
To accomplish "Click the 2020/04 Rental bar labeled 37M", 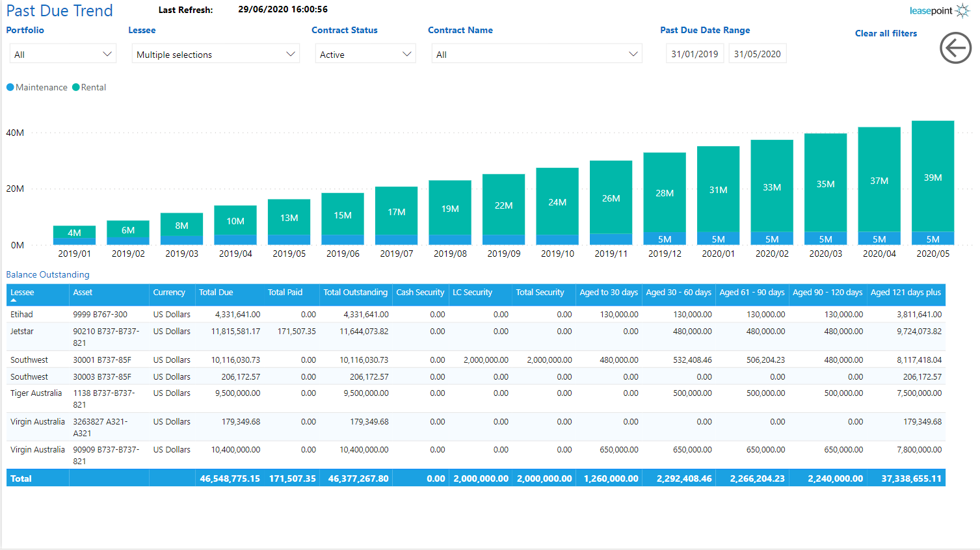I will [x=879, y=179].
